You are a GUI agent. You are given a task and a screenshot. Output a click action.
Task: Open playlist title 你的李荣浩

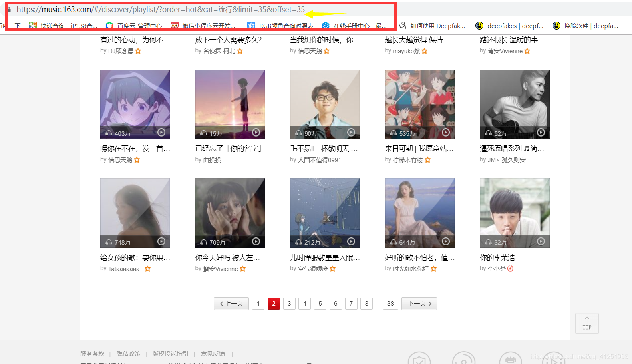[x=497, y=258]
